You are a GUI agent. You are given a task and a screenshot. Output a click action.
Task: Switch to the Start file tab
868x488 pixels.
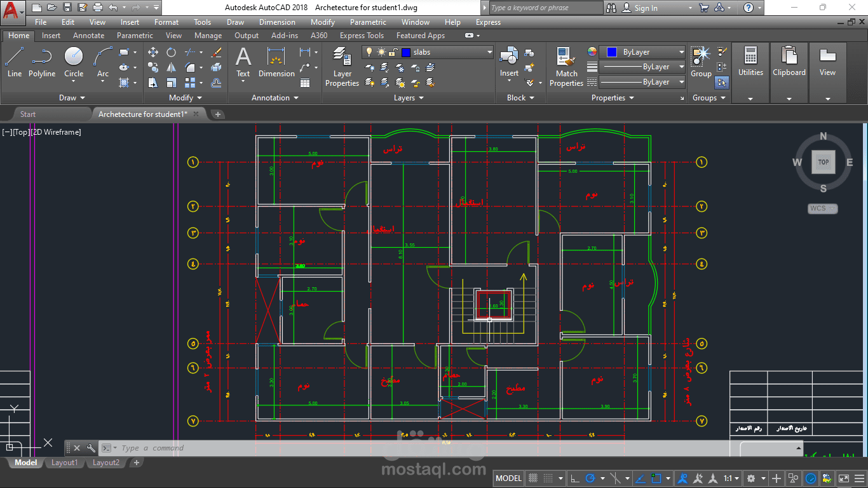tap(28, 114)
